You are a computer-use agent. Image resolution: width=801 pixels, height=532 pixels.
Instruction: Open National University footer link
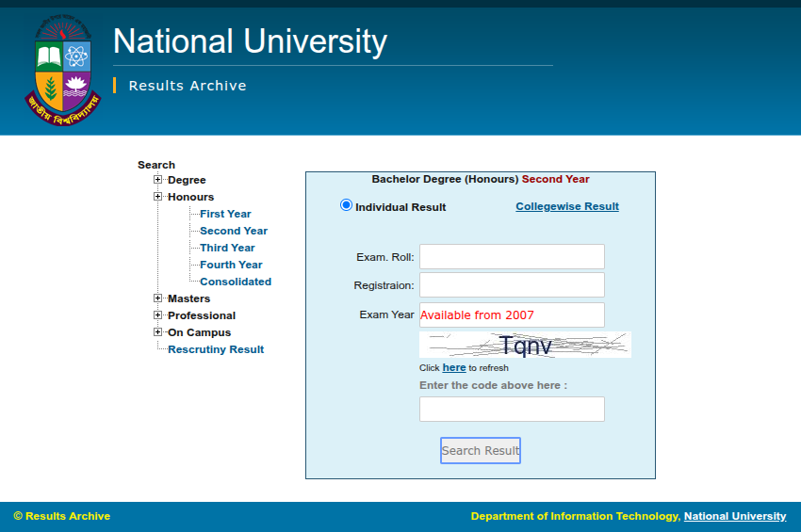735,516
